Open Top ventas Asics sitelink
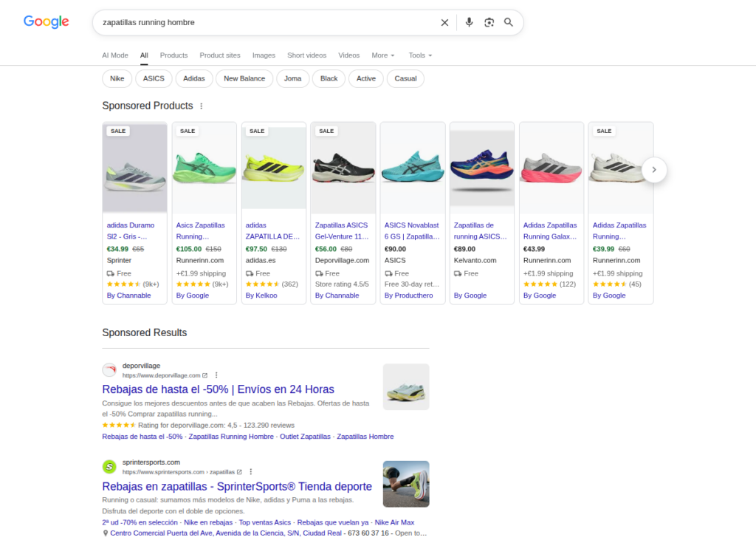The height and width of the screenshot is (543, 756). coord(265,522)
